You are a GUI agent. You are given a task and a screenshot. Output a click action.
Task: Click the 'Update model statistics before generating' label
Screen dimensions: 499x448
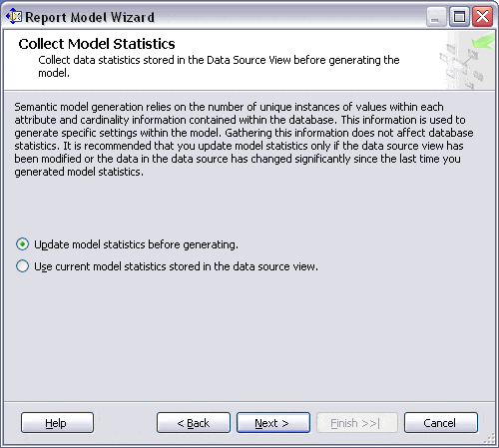tap(136, 244)
